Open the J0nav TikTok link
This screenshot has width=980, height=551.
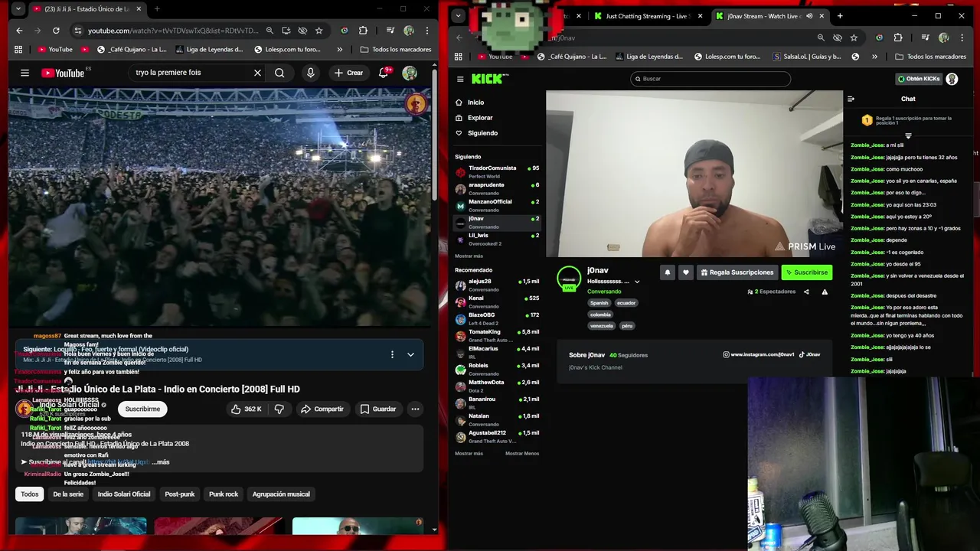(809, 355)
